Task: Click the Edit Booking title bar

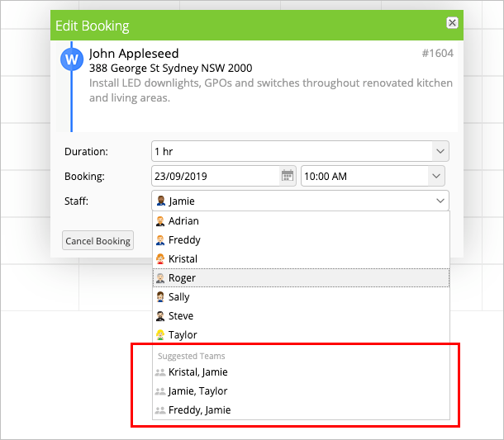Action: coord(257,26)
